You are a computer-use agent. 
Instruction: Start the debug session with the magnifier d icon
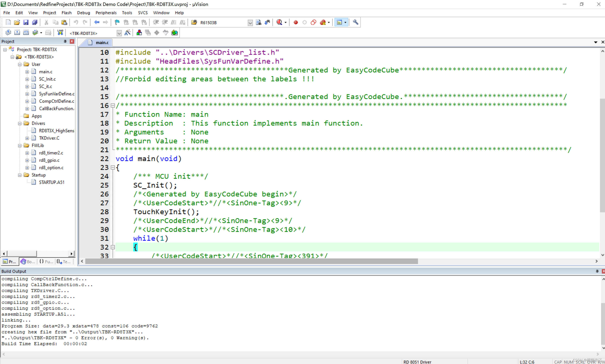click(x=279, y=22)
